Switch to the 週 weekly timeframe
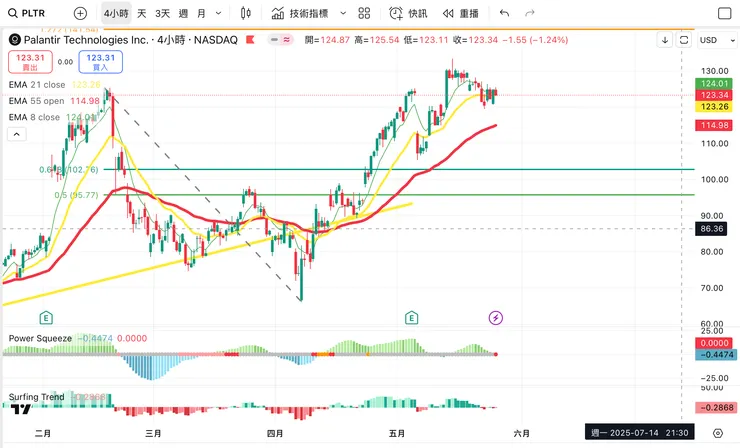 tap(183, 13)
